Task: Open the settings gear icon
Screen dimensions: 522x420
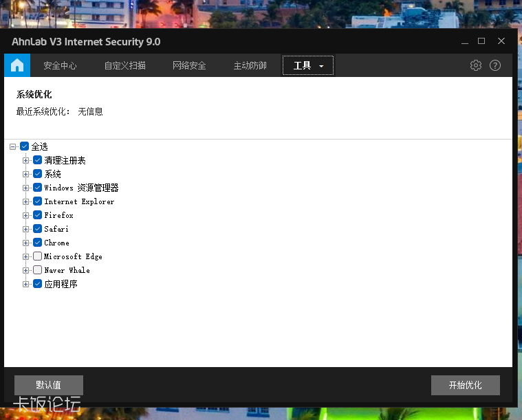Action: [476, 65]
